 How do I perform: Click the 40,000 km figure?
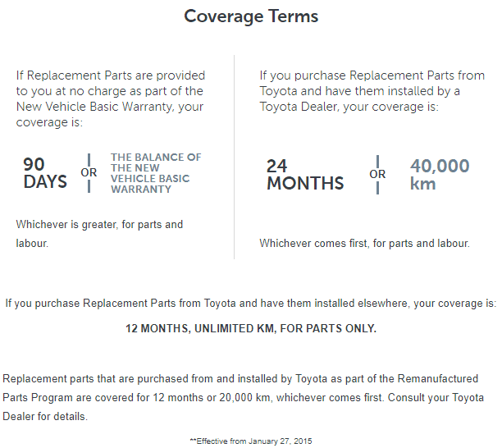coord(440,175)
